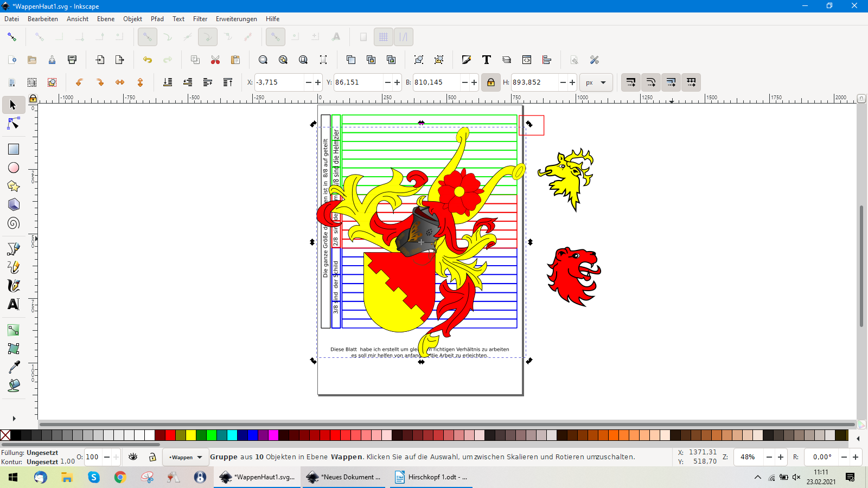The height and width of the screenshot is (488, 868).
Task: Toggle the current layer lock
Action: [x=152, y=457]
